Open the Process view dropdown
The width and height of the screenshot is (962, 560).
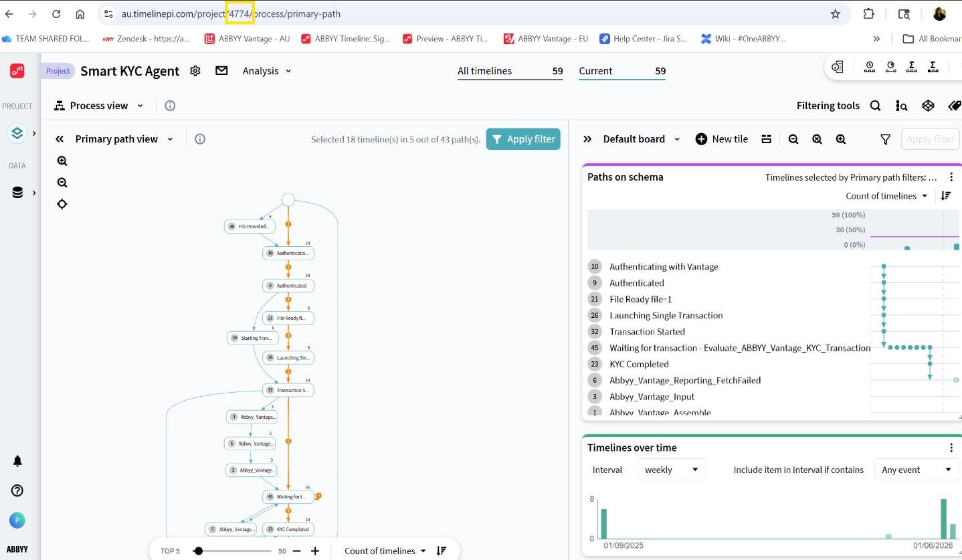tap(99, 106)
